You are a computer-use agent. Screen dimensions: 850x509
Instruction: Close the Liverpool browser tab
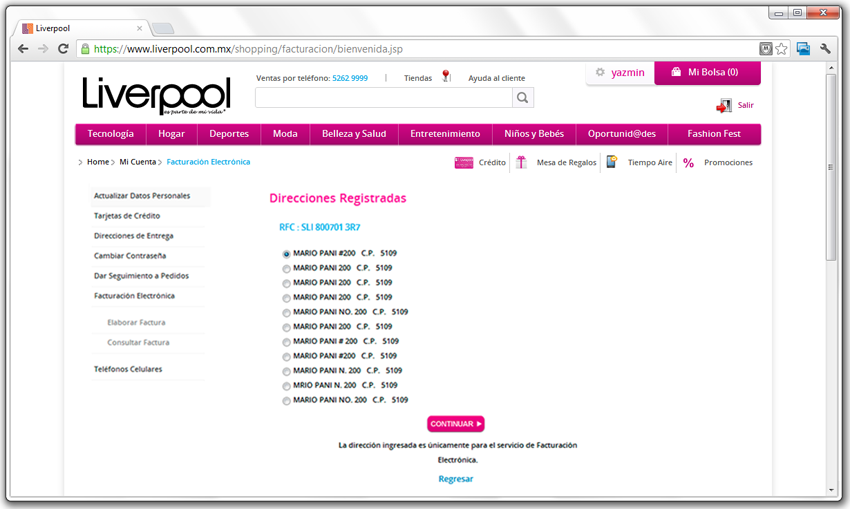[139, 28]
